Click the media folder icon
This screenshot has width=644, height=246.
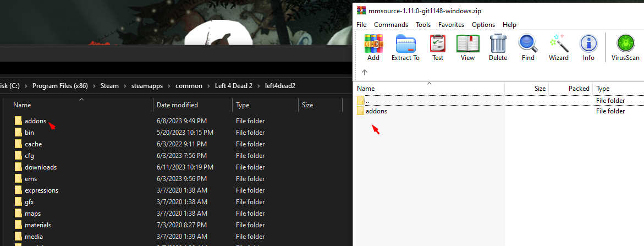18,237
